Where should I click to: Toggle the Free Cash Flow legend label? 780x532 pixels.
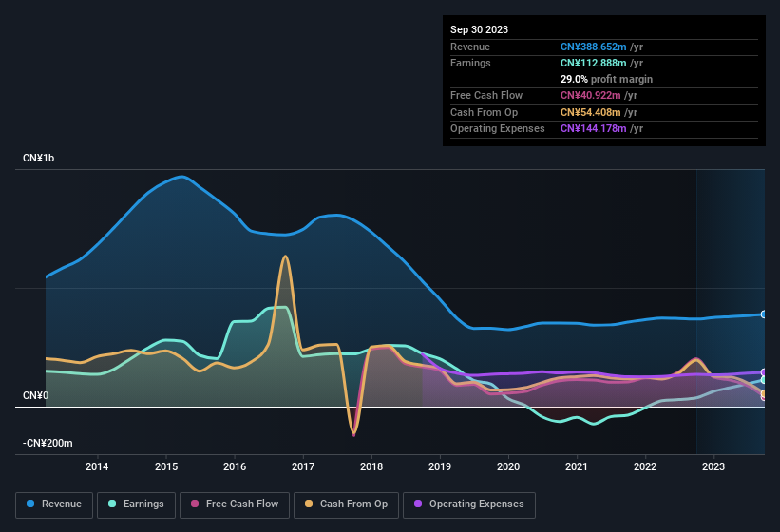(x=243, y=504)
